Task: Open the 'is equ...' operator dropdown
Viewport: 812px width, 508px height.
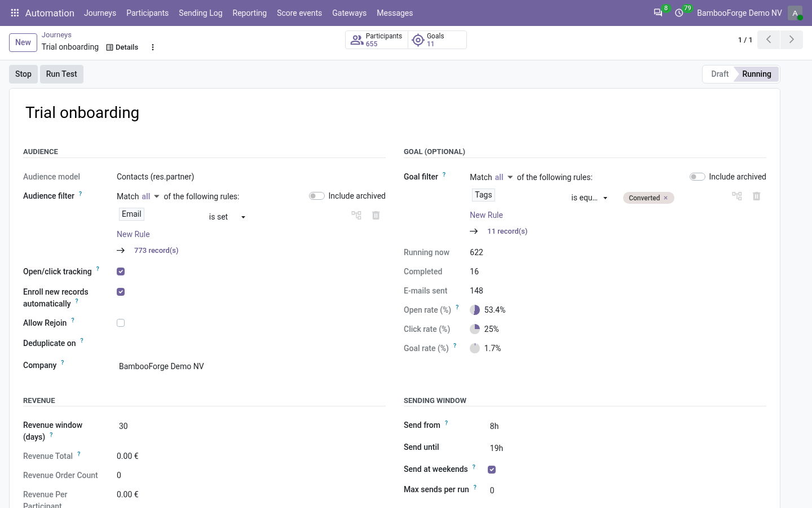Action: (x=589, y=198)
